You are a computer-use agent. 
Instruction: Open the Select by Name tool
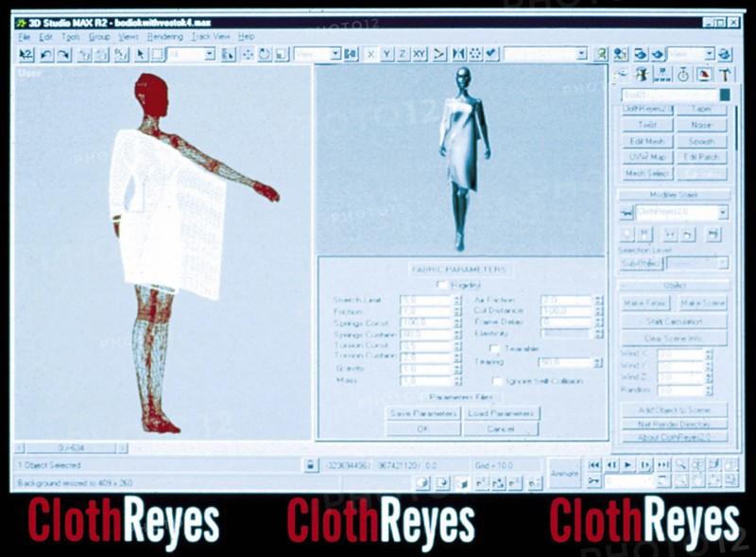click(x=228, y=55)
